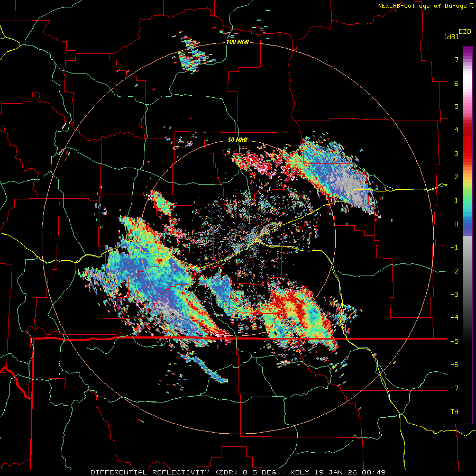Click the positive 6 scale value
Image resolution: width=476 pixels, height=476 pixels.
tap(456, 83)
